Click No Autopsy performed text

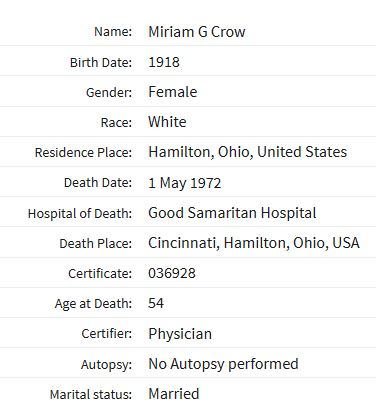click(223, 364)
